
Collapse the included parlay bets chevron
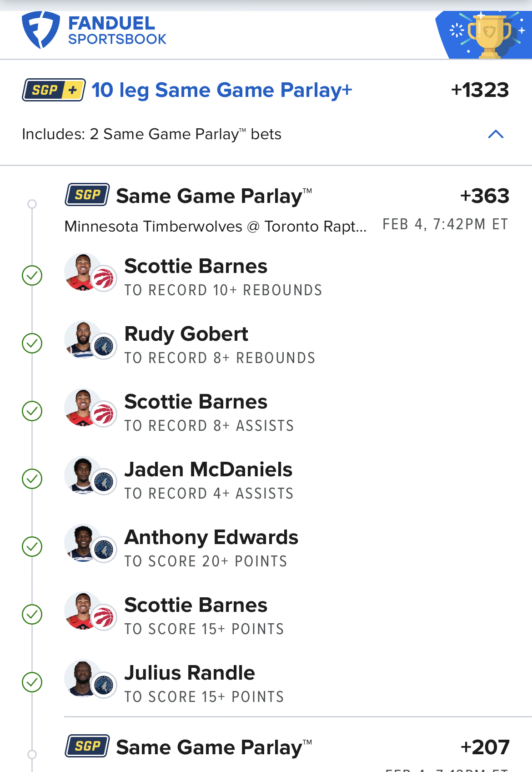pyautogui.click(x=496, y=134)
